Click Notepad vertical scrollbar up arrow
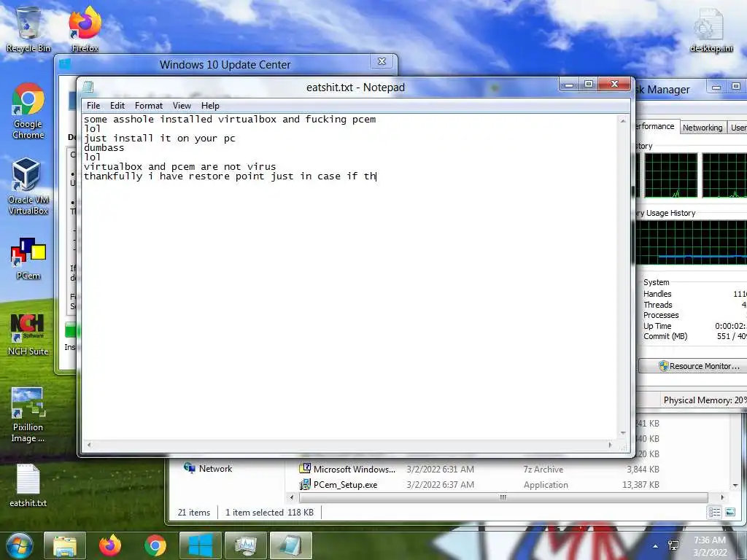The image size is (747, 560). click(x=623, y=121)
